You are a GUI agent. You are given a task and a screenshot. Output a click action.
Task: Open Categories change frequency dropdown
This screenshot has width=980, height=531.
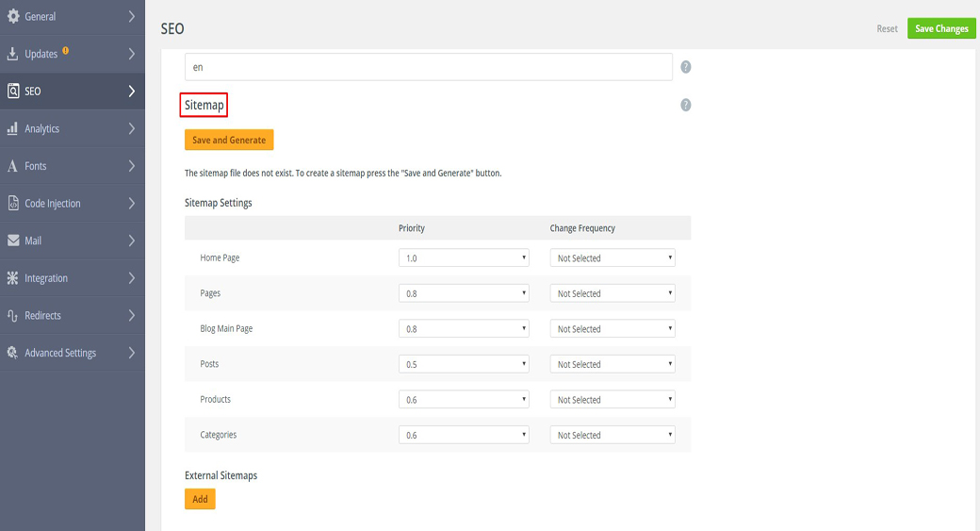tap(612, 435)
